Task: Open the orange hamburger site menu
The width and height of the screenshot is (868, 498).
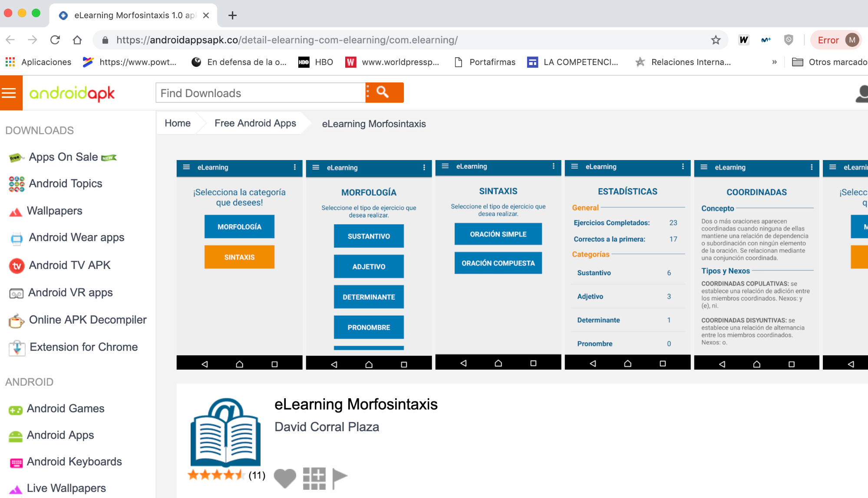Action: point(9,93)
